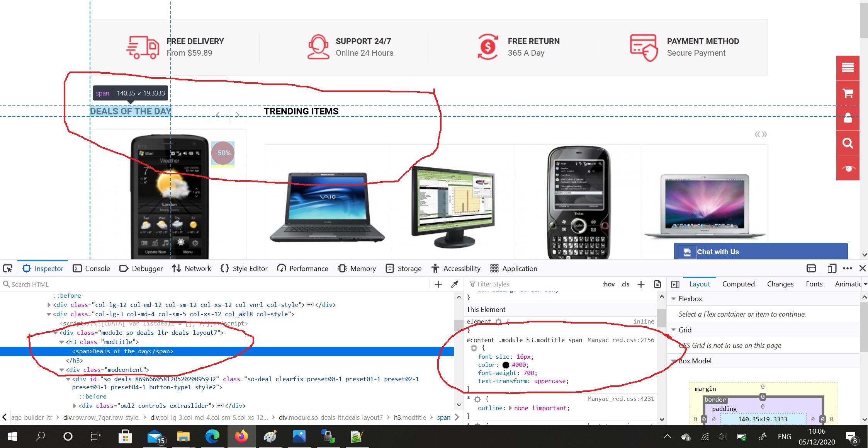
Task: Expand the outline none shorthand arrow
Action: tap(510, 408)
